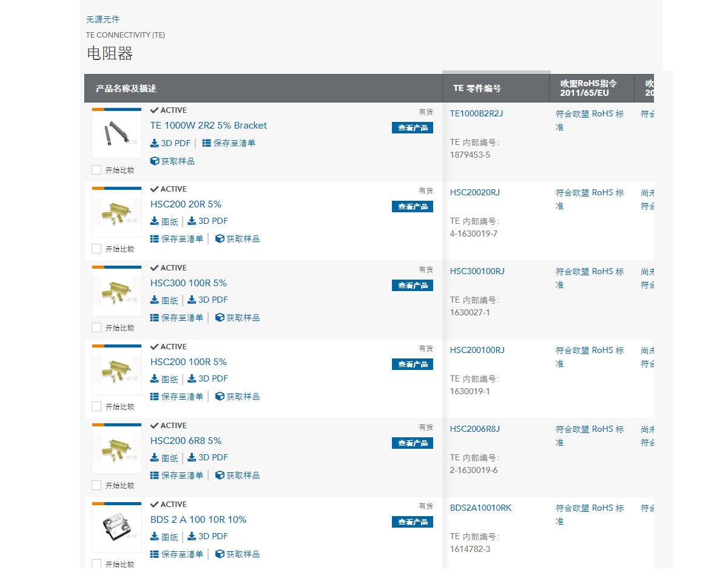Open product TE 1000W 2R2 5% Bracket
The image size is (728, 581).
point(209,126)
